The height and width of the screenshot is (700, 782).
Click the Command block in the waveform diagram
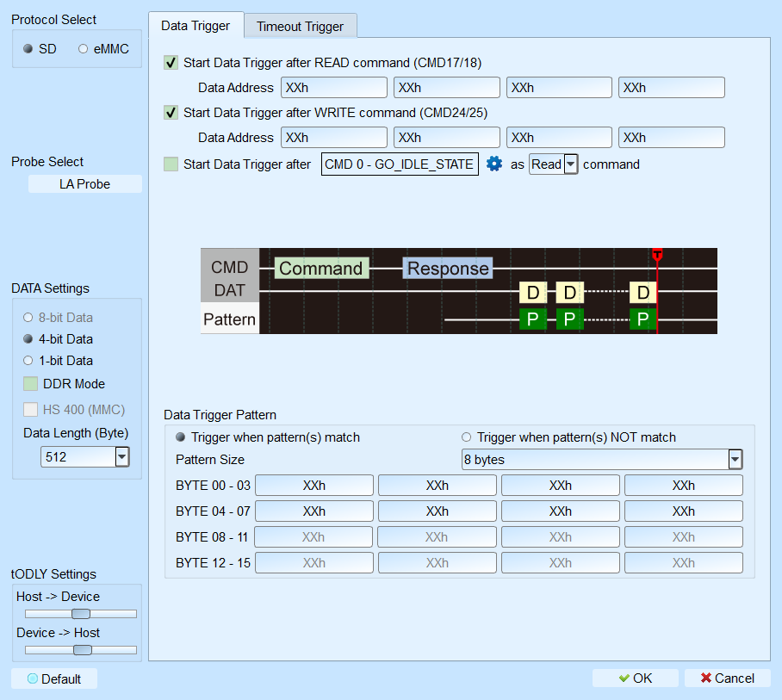click(x=322, y=269)
